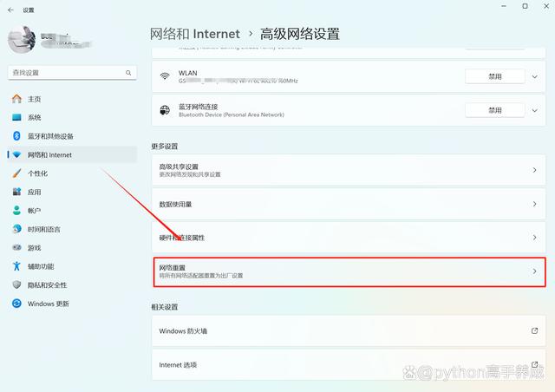The height and width of the screenshot is (392, 555).
Task: Click the search magnifier icon
Action: coord(128,73)
